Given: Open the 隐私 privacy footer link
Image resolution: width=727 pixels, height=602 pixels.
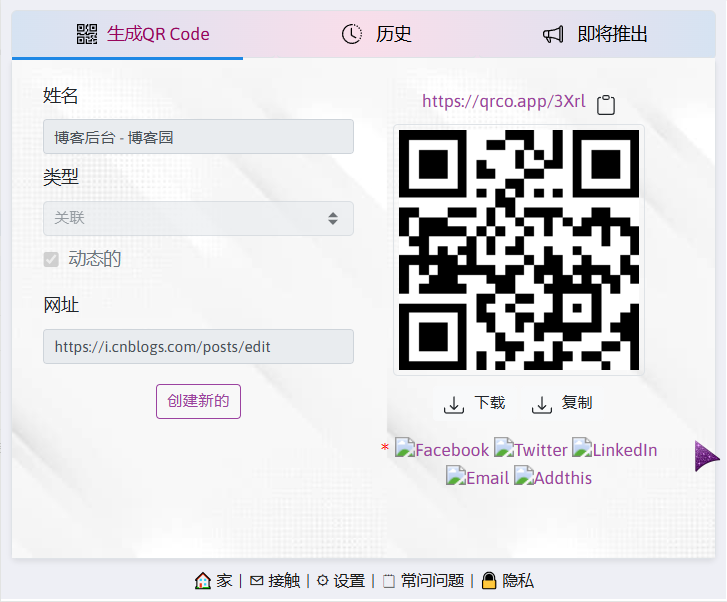Looking at the screenshot, I should coord(508,581).
